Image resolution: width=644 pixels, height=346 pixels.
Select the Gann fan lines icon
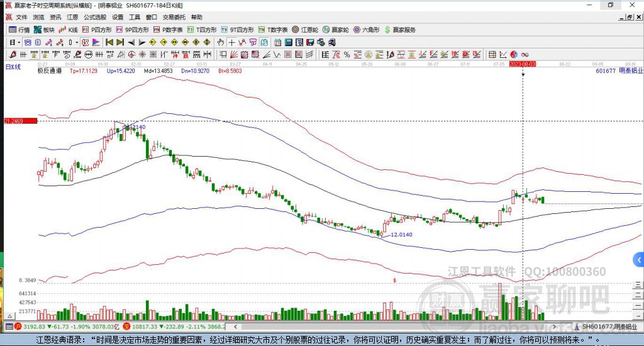pyautogui.click(x=234, y=54)
